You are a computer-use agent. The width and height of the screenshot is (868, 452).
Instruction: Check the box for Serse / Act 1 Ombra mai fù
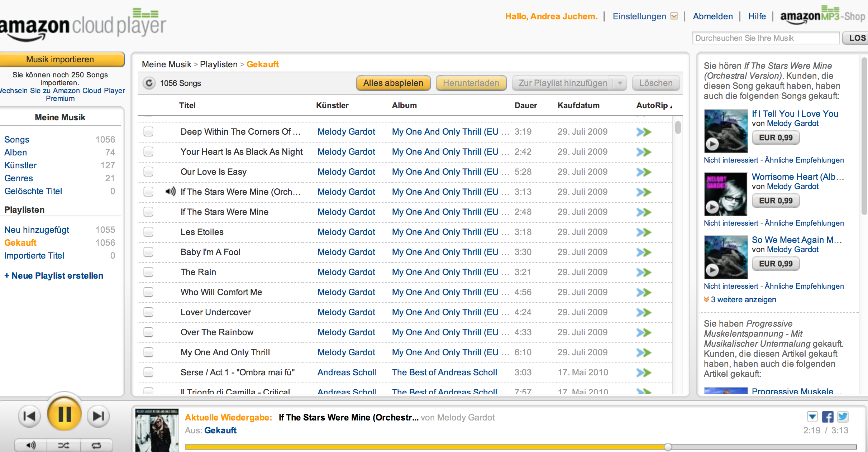point(148,372)
